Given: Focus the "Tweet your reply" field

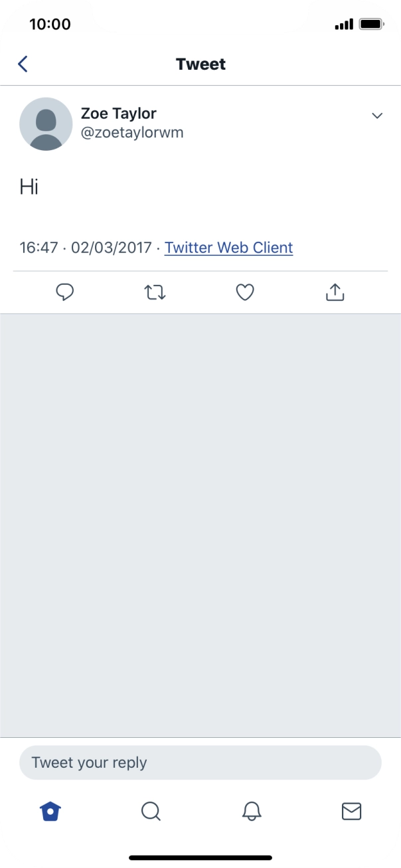Looking at the screenshot, I should (200, 762).
